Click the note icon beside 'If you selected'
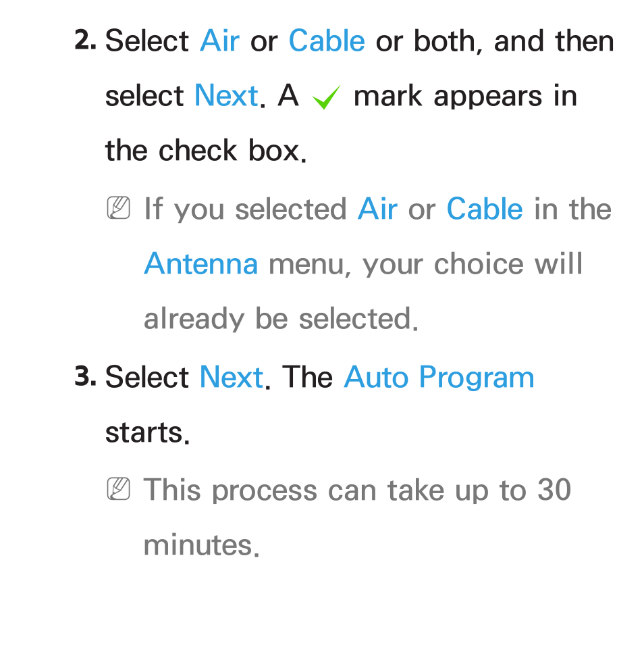The image size is (644, 660). pyautogui.click(x=119, y=208)
